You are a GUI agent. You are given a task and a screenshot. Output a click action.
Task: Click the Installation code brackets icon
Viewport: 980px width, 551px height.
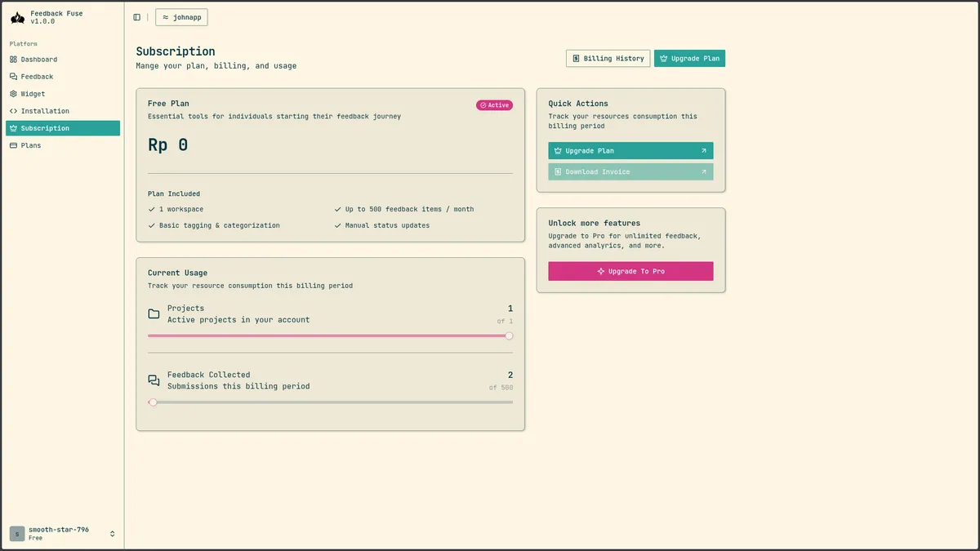(13, 110)
